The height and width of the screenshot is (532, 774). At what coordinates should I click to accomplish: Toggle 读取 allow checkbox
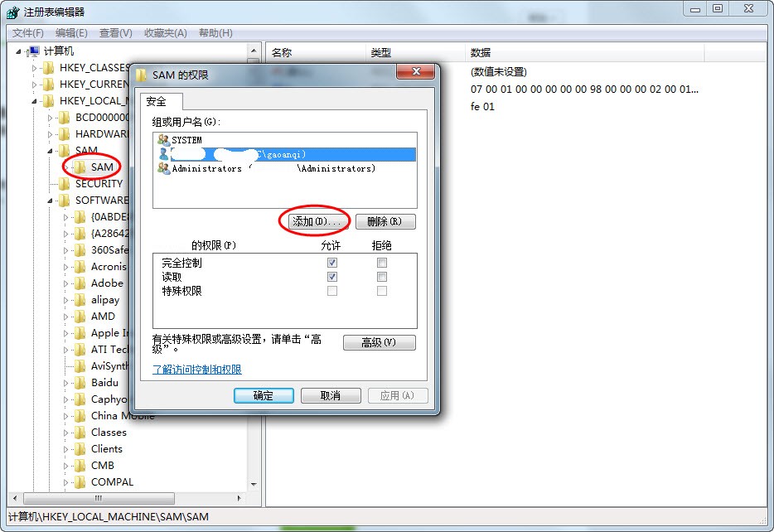[x=332, y=277]
